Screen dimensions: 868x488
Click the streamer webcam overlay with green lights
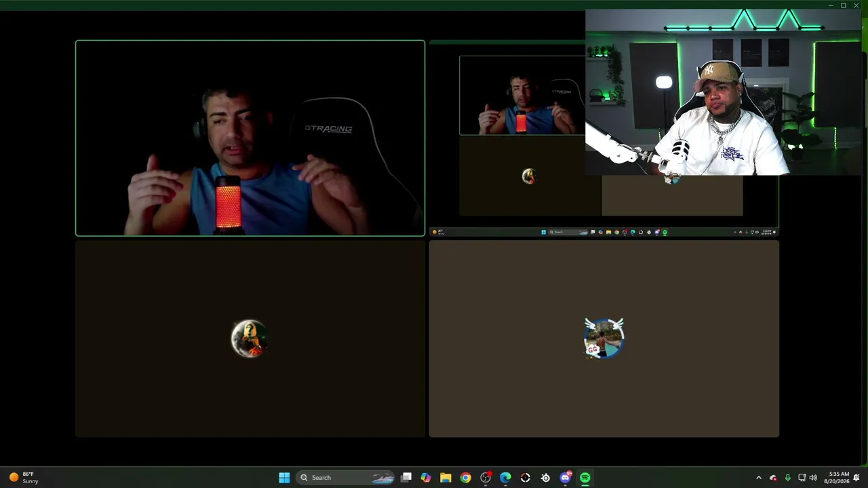click(723, 93)
